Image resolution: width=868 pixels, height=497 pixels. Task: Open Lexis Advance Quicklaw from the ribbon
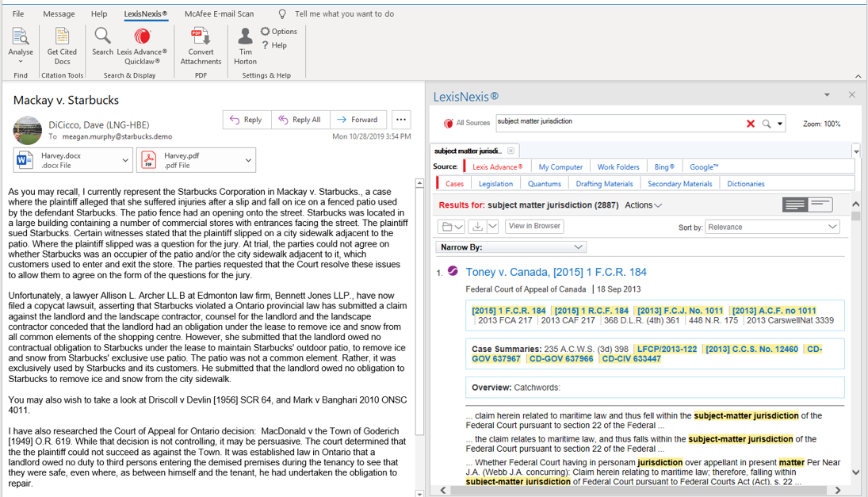142,36
